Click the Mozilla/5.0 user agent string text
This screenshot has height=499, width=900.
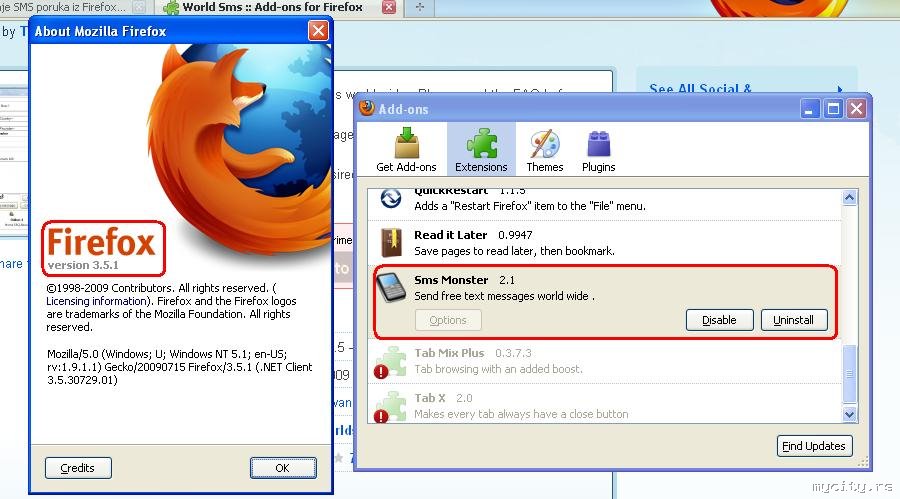pyautogui.click(x=180, y=367)
